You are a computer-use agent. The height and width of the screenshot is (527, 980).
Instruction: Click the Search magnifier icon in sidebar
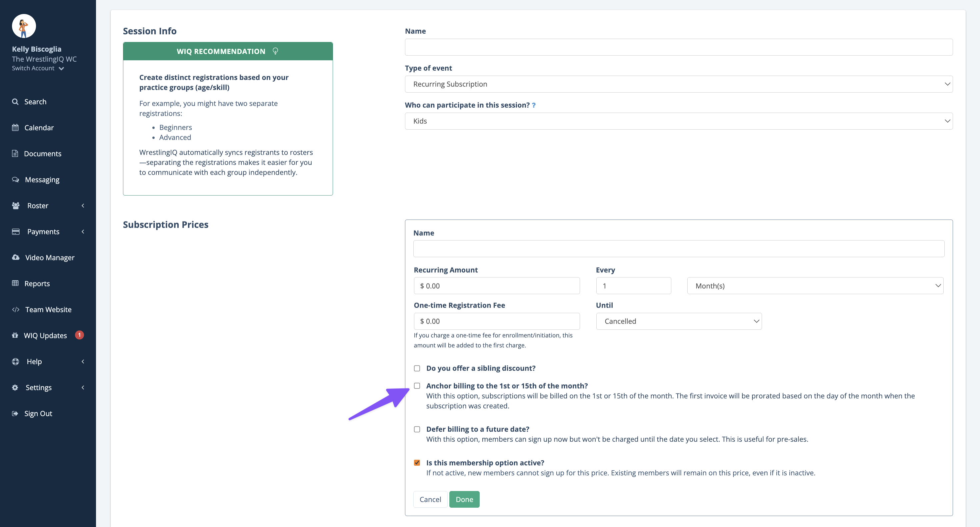(15, 102)
